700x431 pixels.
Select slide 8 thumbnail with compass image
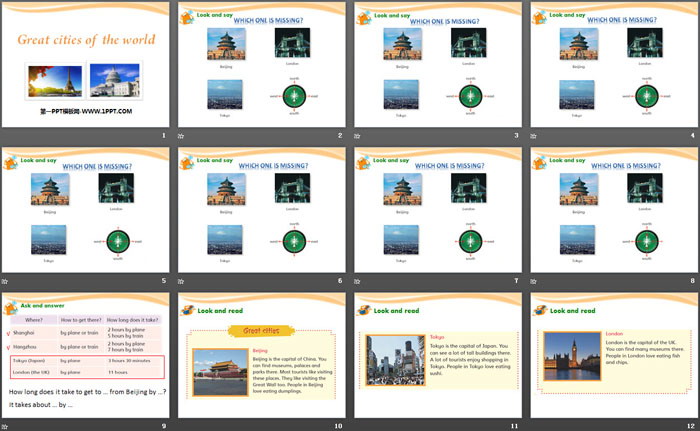tap(612, 212)
